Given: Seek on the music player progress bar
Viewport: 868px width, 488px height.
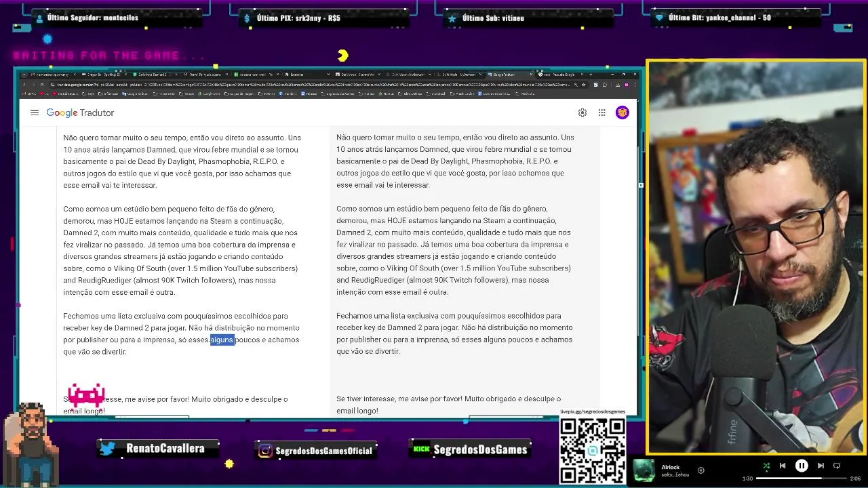Looking at the screenshot, I should [x=802, y=479].
